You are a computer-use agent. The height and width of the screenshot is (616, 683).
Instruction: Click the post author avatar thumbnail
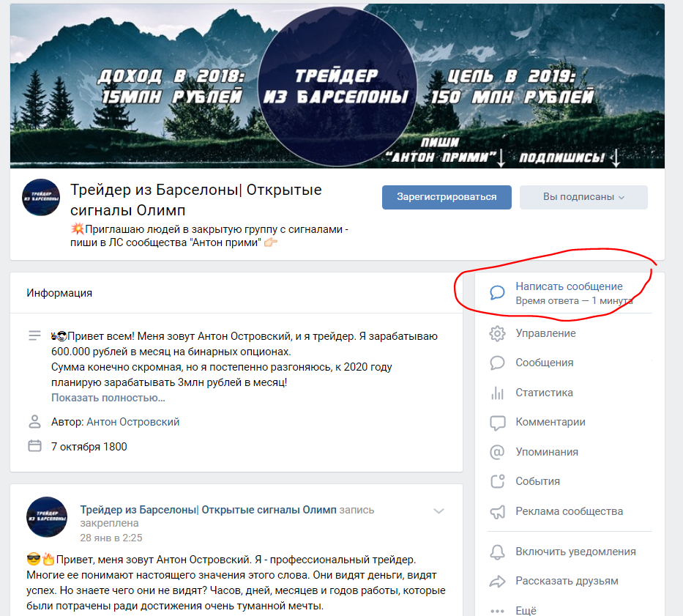[47, 516]
